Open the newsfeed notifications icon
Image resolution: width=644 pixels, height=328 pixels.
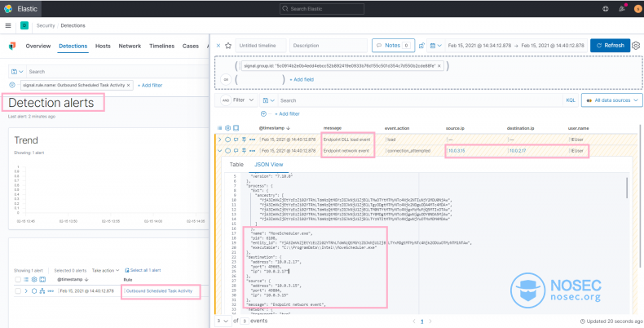point(622,9)
